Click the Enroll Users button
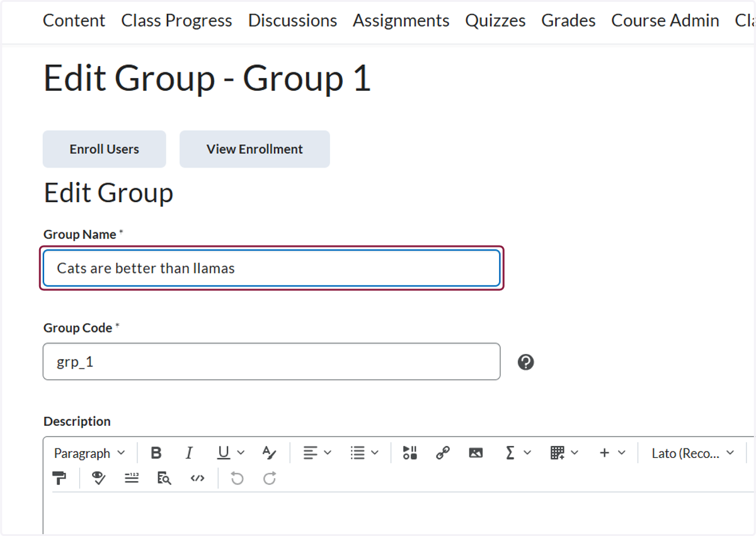Viewport: 756px width, 536px height. (x=105, y=149)
